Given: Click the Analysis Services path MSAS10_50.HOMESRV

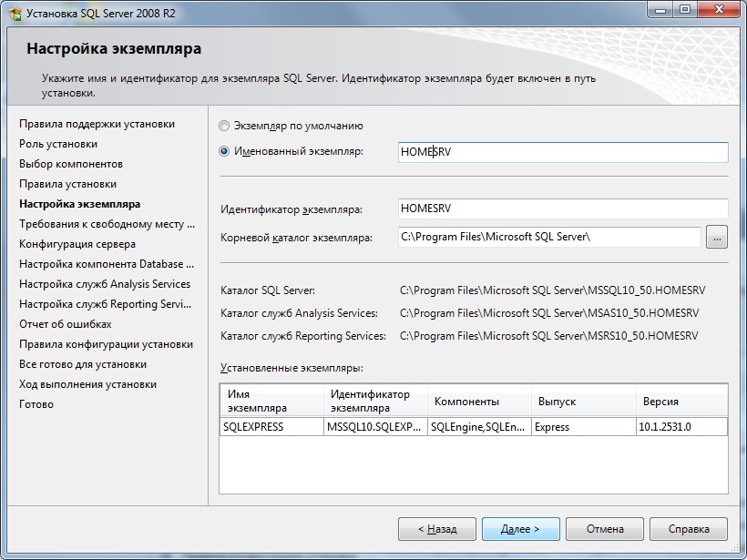Looking at the screenshot, I should coord(549,313).
